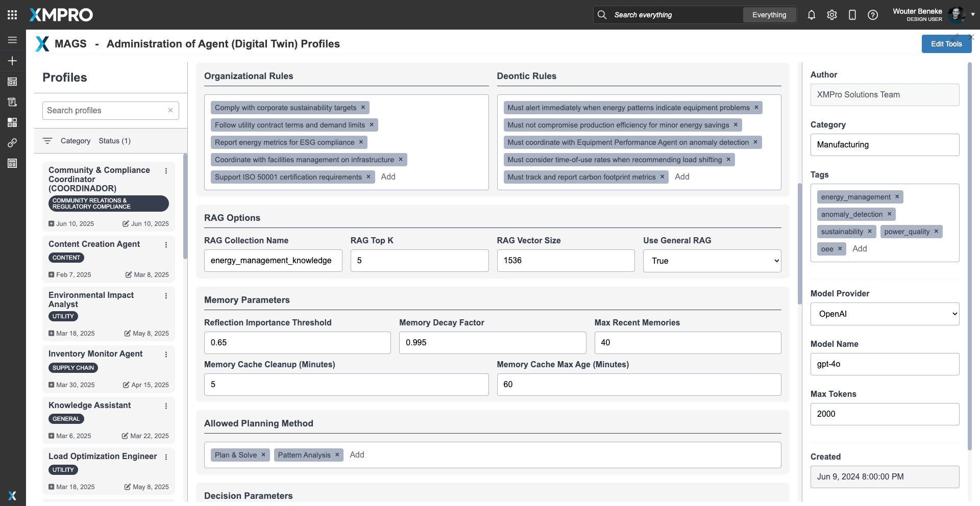
Task: Expand the Use General RAG dropdown
Action: 712,261
